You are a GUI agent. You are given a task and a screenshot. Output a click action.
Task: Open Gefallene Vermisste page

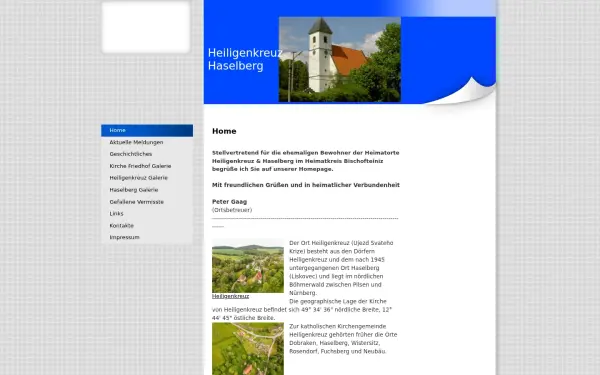[x=147, y=202]
